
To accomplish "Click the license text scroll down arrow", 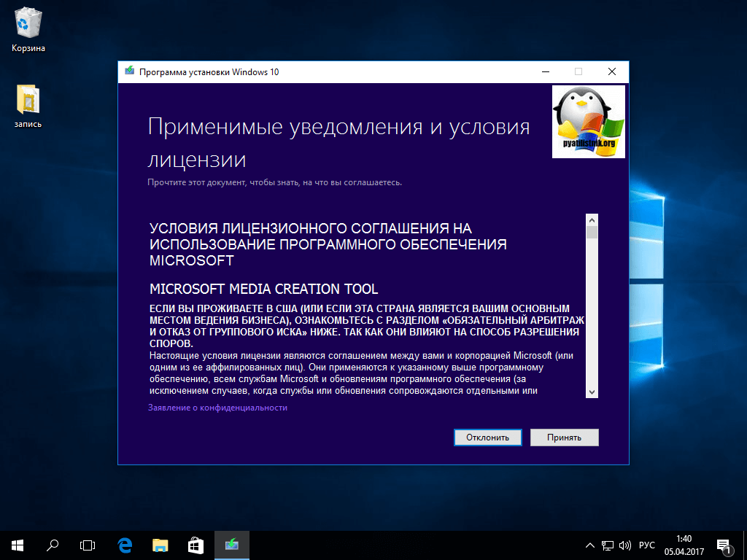I will (x=592, y=392).
